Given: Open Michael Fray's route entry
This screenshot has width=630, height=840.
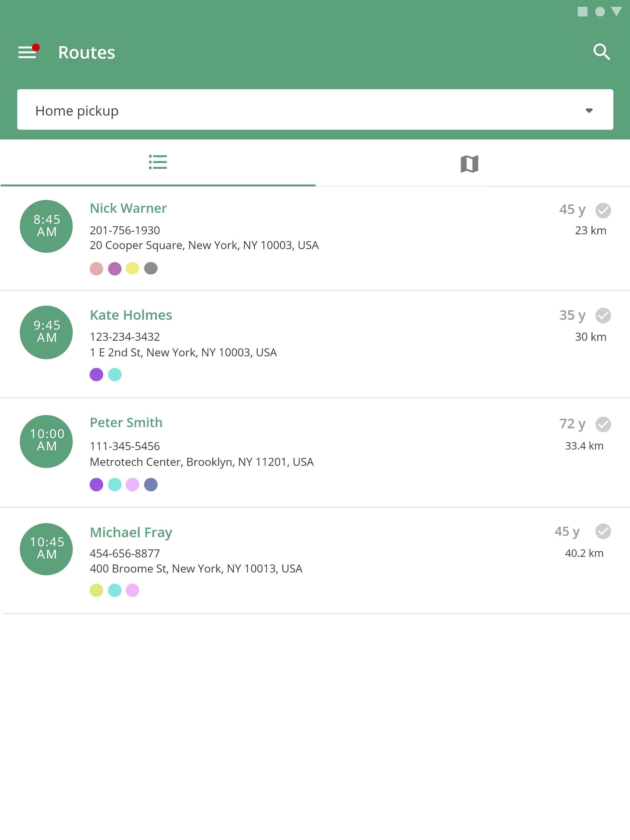Looking at the screenshot, I should point(315,561).
